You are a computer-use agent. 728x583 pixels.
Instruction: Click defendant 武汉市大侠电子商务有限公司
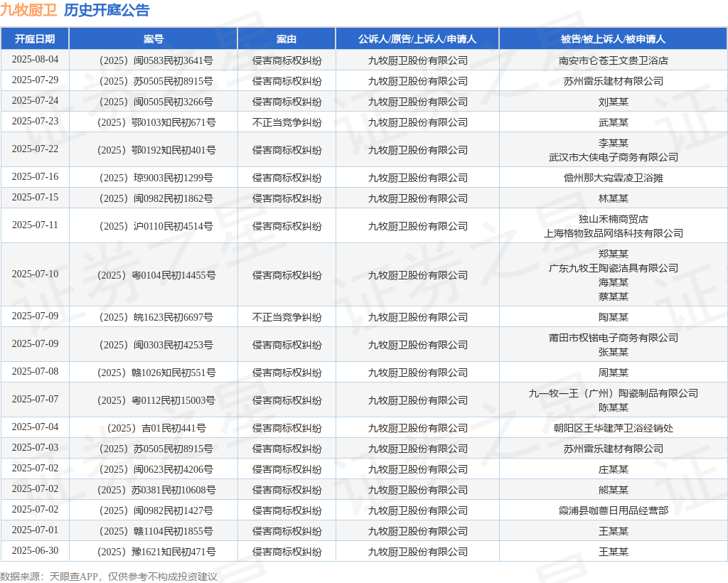coord(614,157)
